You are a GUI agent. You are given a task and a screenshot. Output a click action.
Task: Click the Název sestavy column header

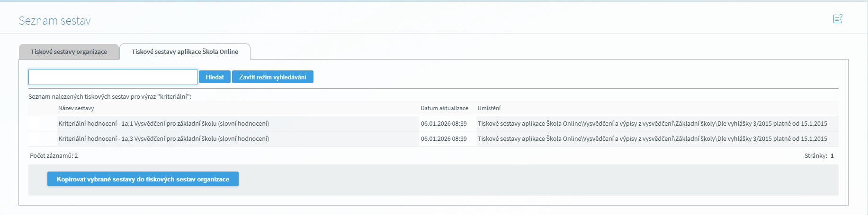click(76, 108)
